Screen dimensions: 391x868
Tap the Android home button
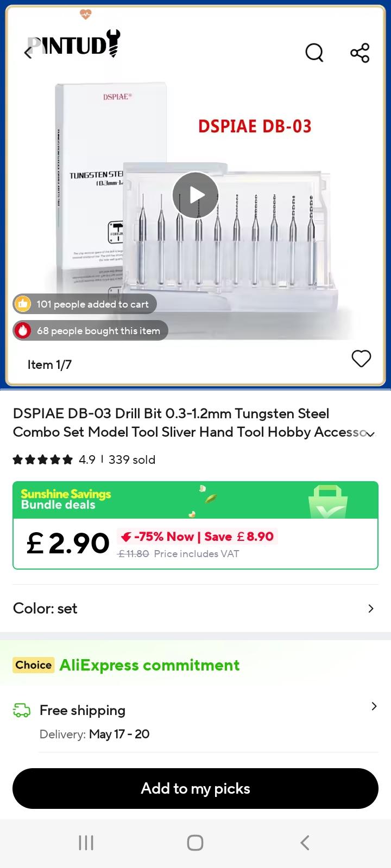click(x=195, y=843)
